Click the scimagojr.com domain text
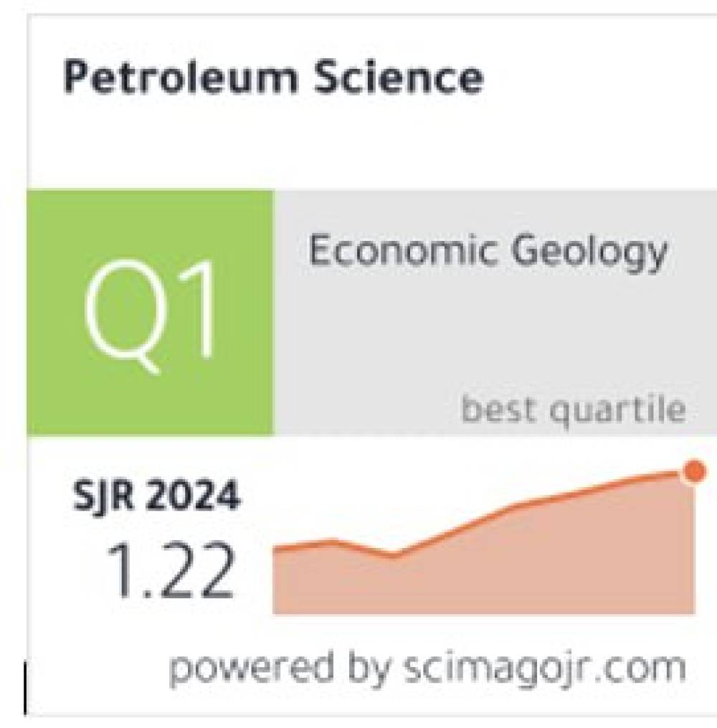The width and height of the screenshot is (717, 728). point(542,668)
